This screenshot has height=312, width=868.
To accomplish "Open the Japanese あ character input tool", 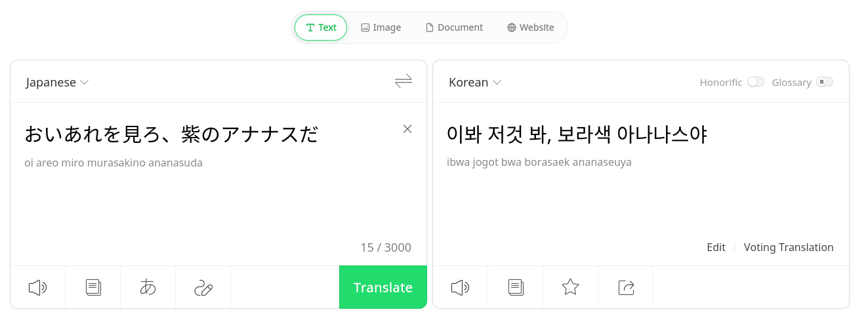I will click(x=148, y=287).
